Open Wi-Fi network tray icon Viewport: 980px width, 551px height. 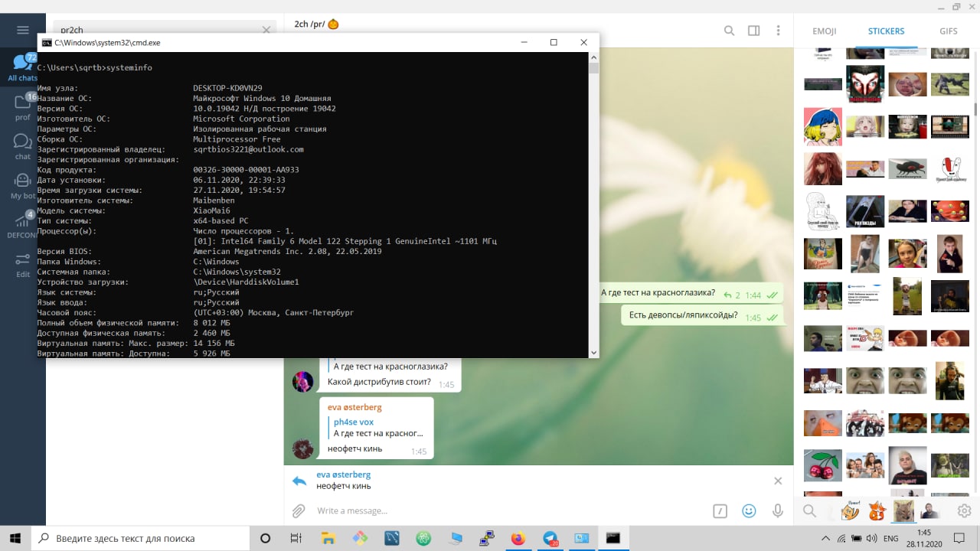841,538
